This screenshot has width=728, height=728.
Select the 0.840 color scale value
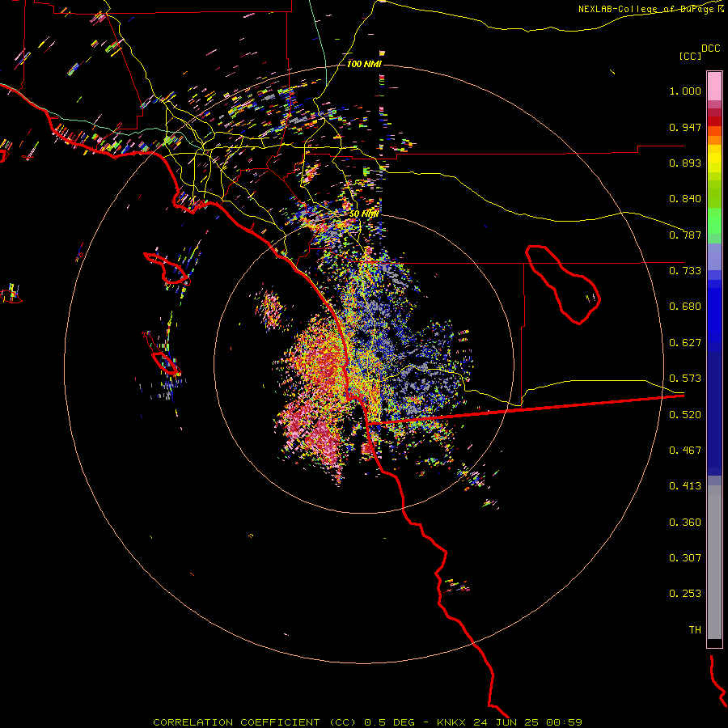685,199
